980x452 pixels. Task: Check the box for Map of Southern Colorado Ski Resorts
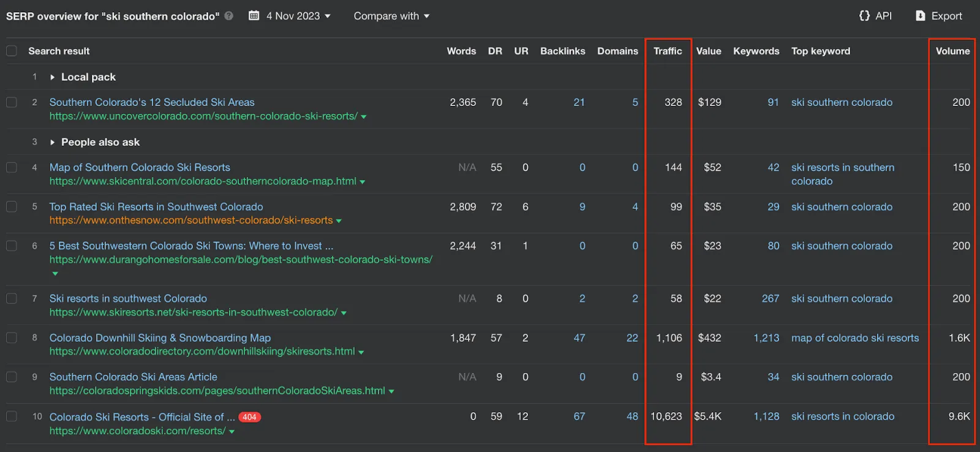pyautogui.click(x=12, y=167)
